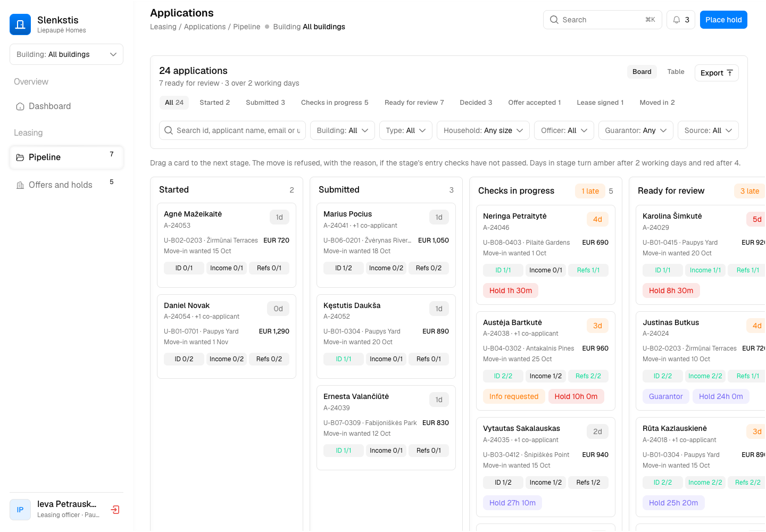The image size is (766, 532).
Task: Select the Started 2 stage tab
Action: click(215, 103)
